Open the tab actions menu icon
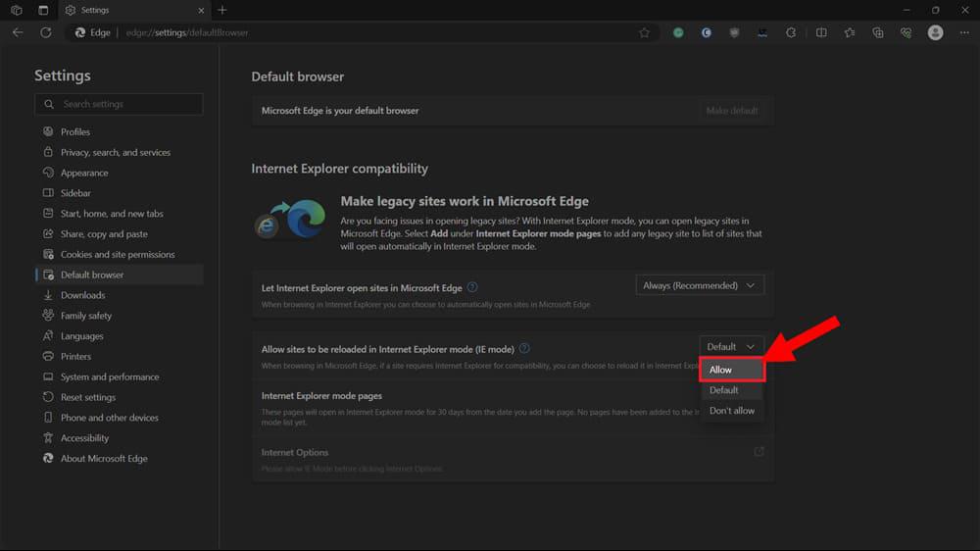Viewport: 980px width, 551px height. click(x=43, y=10)
